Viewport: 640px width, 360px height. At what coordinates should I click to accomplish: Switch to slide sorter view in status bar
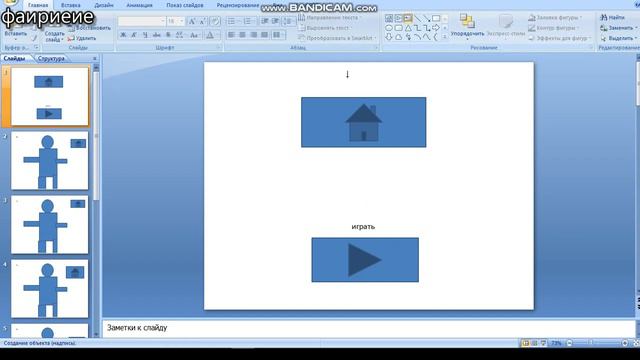[534, 343]
